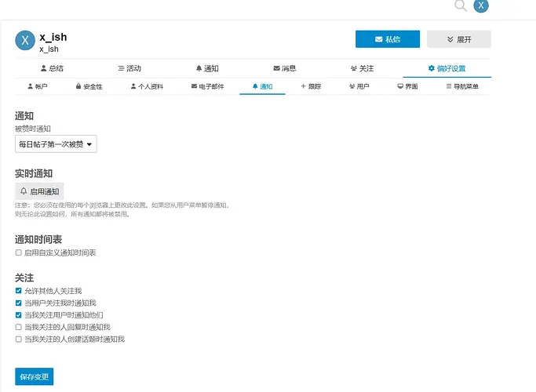This screenshot has width=536, height=392.
Task: Click the envelope icon on 私信 button
Action: click(378, 39)
